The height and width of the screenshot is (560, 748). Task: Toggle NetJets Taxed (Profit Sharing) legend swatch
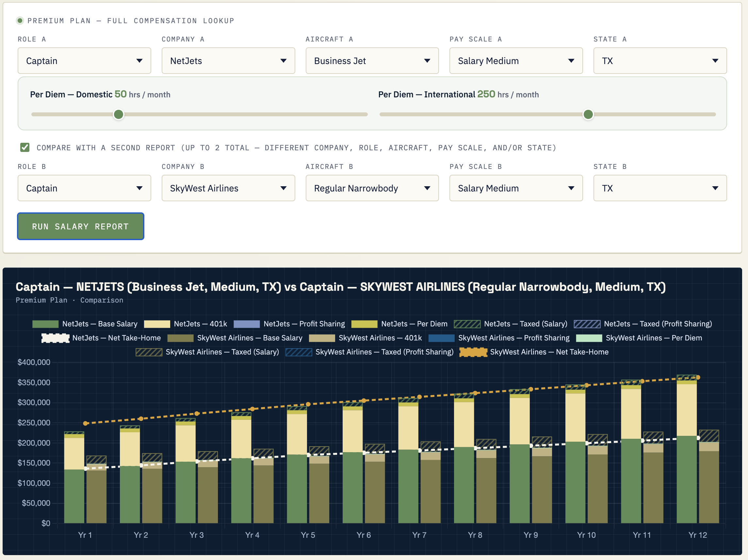(587, 324)
